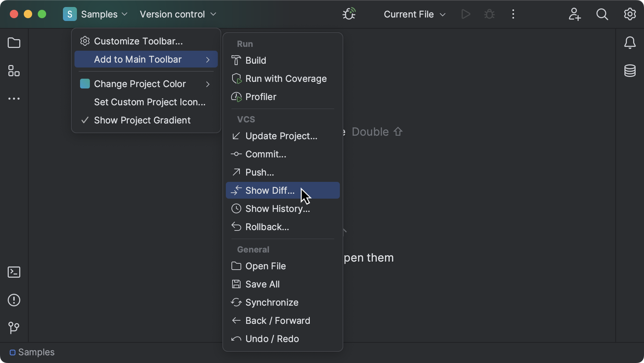Click Customize Toolbar menu entry
This screenshot has width=644, height=363.
point(138,41)
